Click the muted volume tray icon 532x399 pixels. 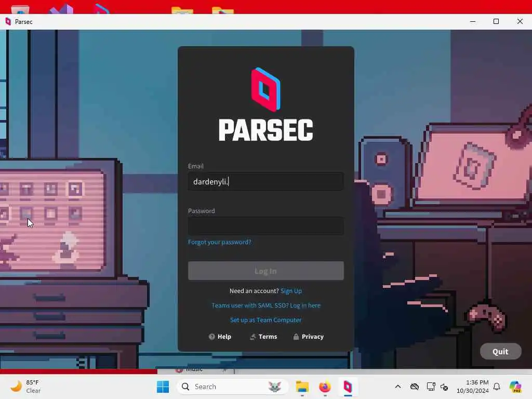[445, 387]
